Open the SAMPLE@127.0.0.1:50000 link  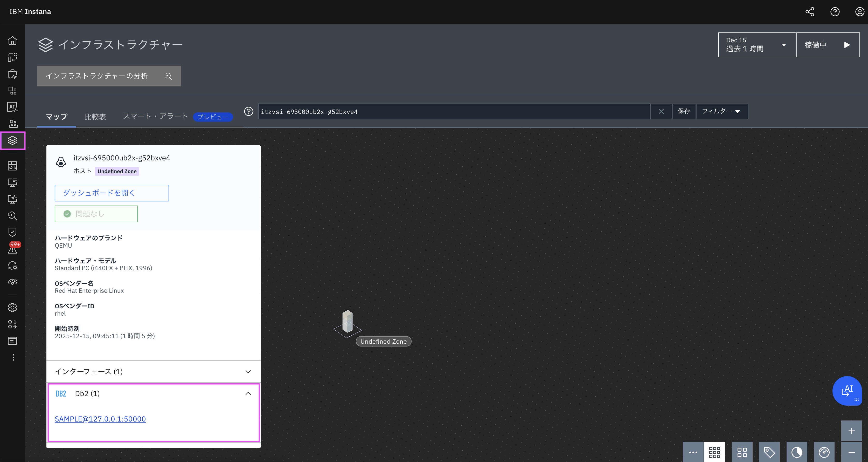click(x=100, y=419)
